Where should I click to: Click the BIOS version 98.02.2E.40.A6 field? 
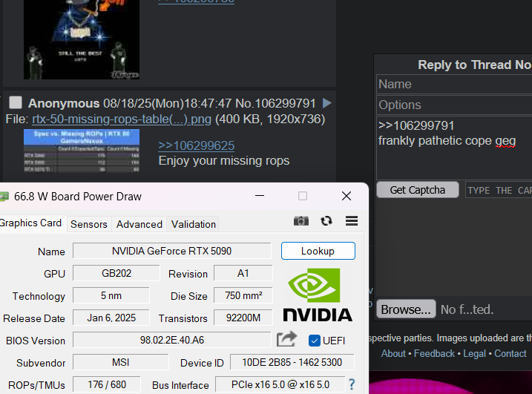[171, 340]
